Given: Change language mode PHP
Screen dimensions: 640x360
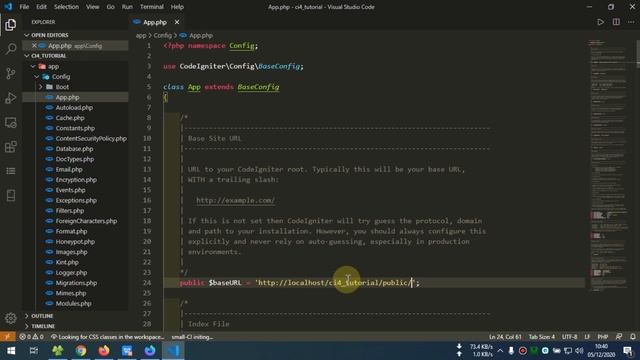Looking at the screenshot, I should point(602,337).
